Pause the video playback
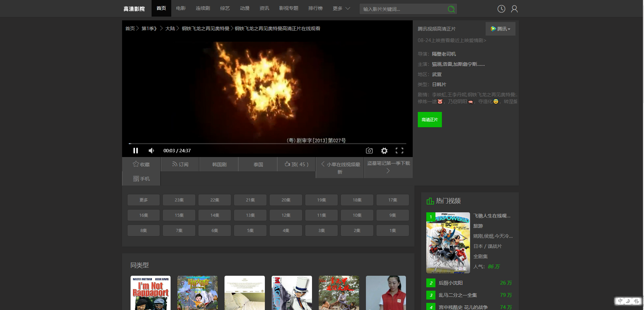 [136, 151]
